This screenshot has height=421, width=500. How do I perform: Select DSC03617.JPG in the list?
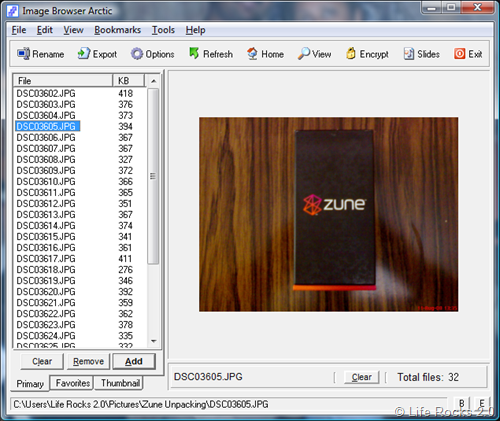coord(46,258)
